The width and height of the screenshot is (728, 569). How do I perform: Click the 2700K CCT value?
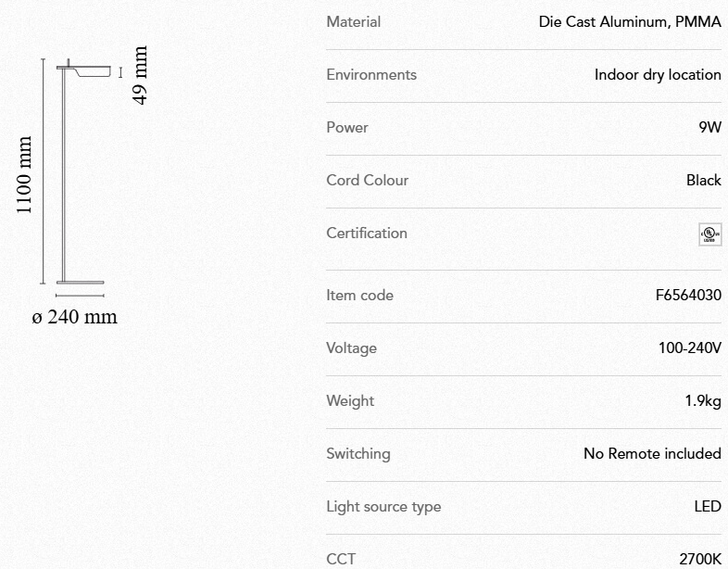[699, 559]
